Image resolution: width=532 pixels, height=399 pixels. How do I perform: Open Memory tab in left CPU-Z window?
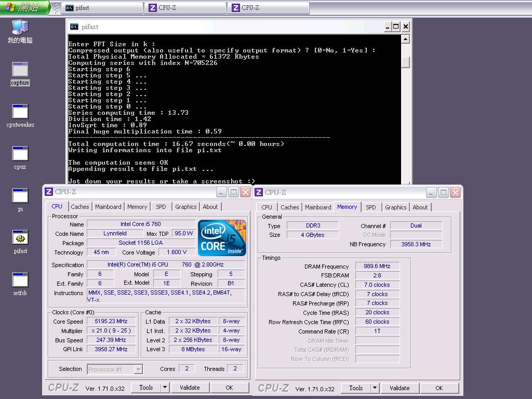tap(137, 207)
